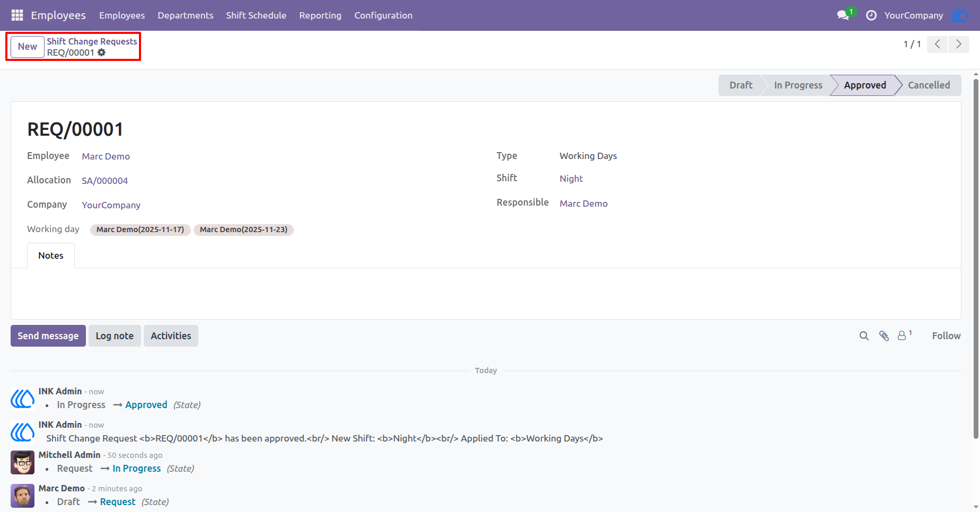Click the Working Days type value
The width and height of the screenshot is (980, 512).
588,156
